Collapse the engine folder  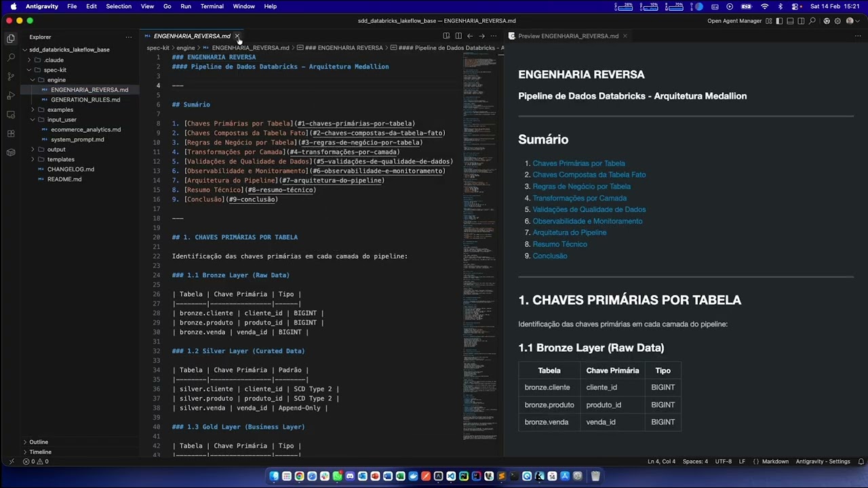pyautogui.click(x=56, y=80)
